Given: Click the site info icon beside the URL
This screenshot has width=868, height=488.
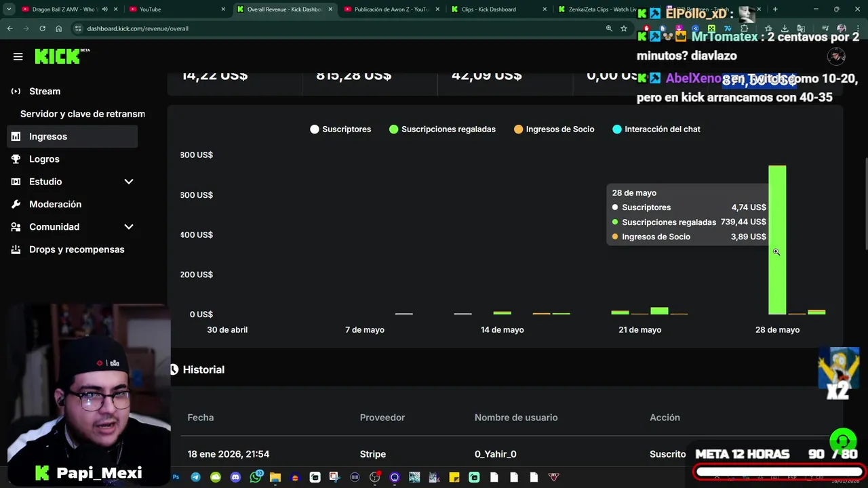Looking at the screenshot, I should 78,28.
